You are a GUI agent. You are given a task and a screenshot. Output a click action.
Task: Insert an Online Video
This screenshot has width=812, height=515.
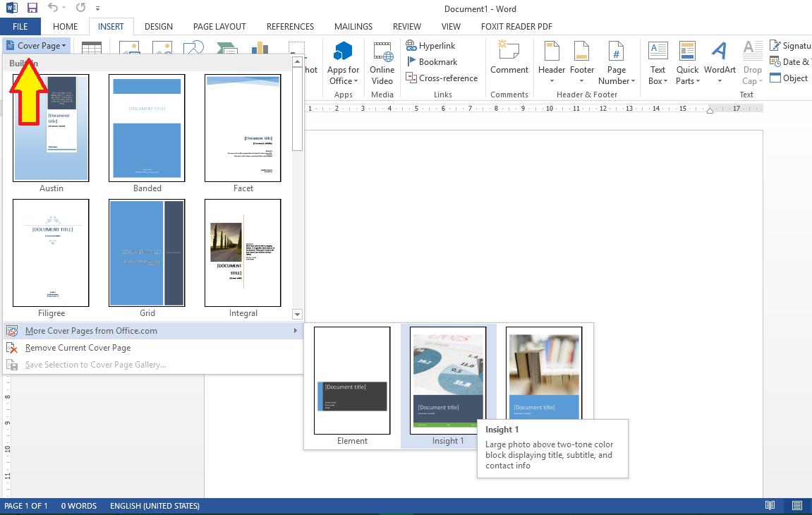point(382,63)
